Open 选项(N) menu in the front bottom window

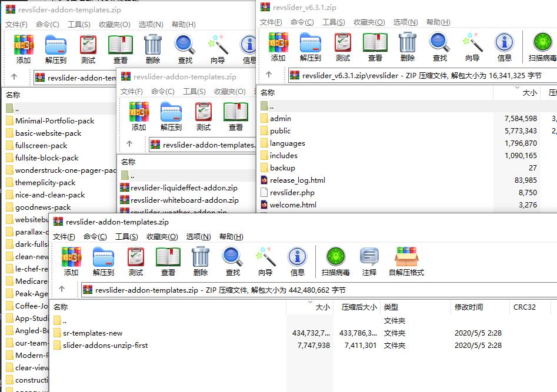click(x=198, y=236)
